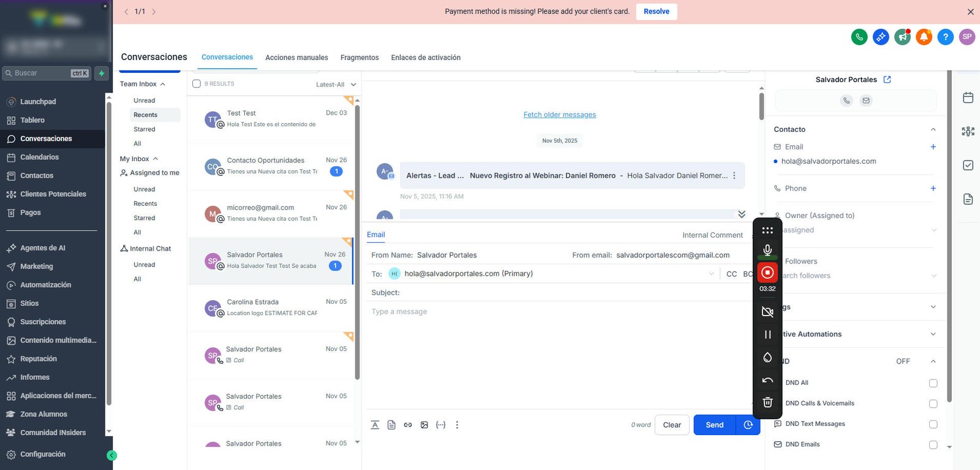Click the green lightning bolt beside search
The height and width of the screenshot is (470, 980).
click(102, 73)
